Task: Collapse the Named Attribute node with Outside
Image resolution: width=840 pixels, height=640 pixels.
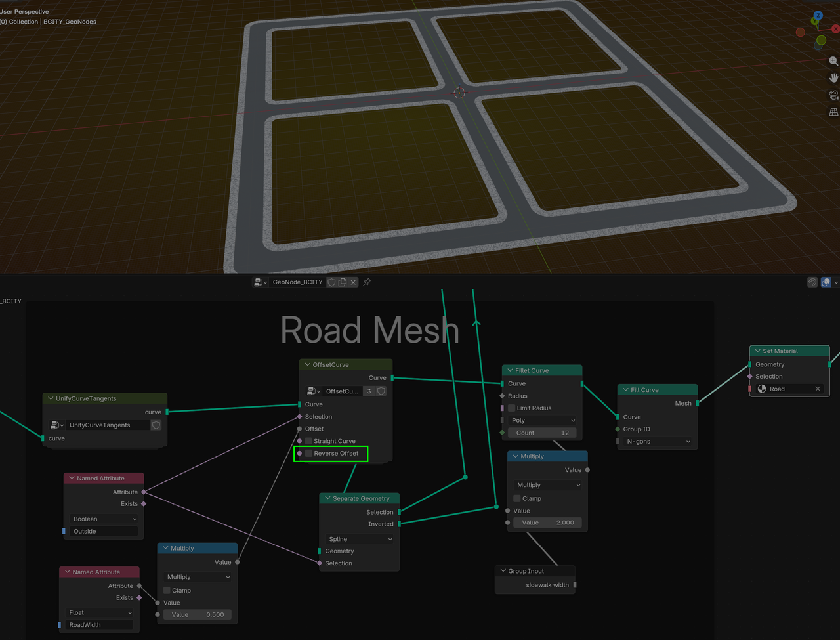Action: tap(72, 478)
